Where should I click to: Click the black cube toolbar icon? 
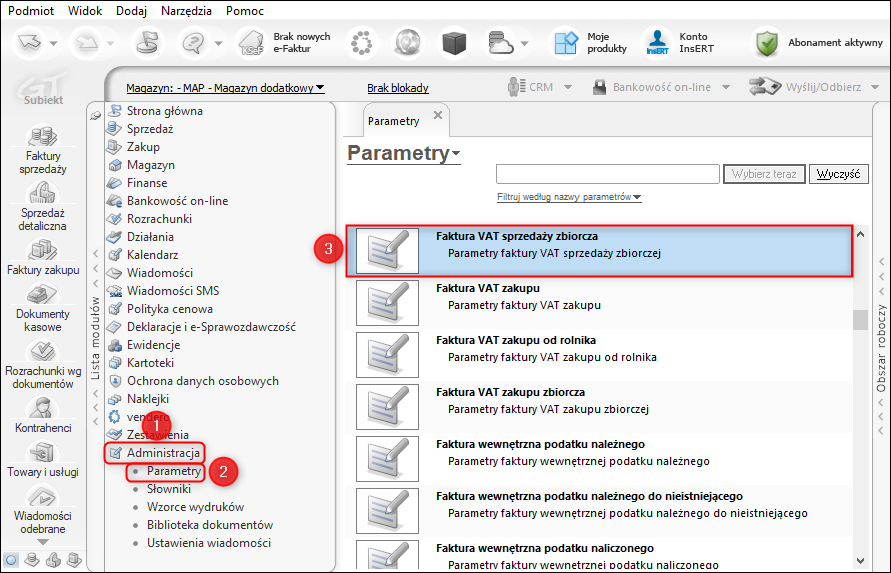(x=454, y=43)
